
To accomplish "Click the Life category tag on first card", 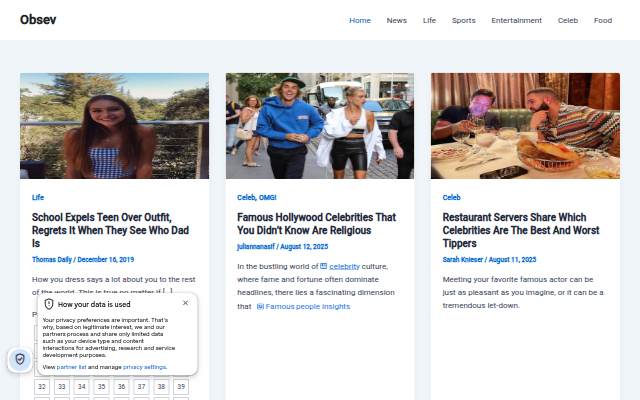I will click(x=38, y=198).
